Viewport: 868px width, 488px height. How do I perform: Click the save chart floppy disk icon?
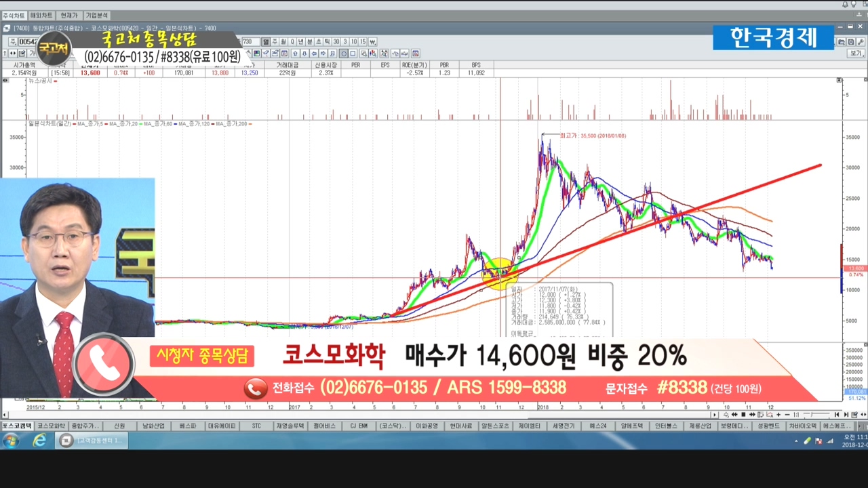(850, 42)
